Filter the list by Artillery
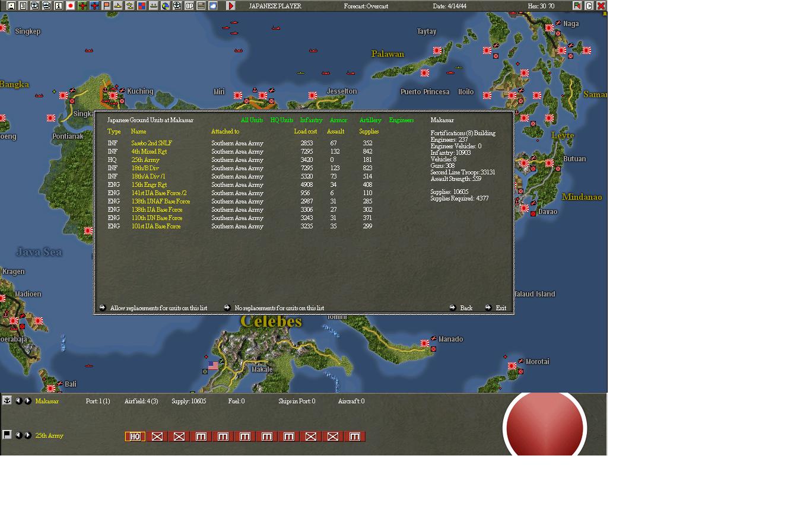This screenshot has height=532, width=794. tap(370, 120)
